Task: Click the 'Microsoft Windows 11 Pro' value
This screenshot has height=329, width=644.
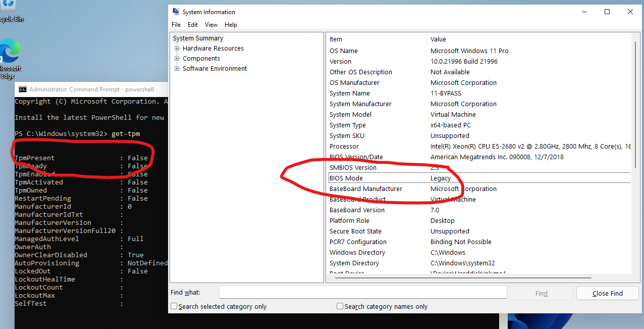Action: [469, 51]
